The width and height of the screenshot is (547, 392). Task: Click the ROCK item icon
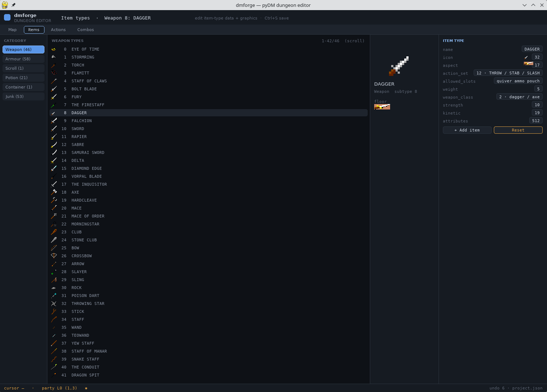54,288
